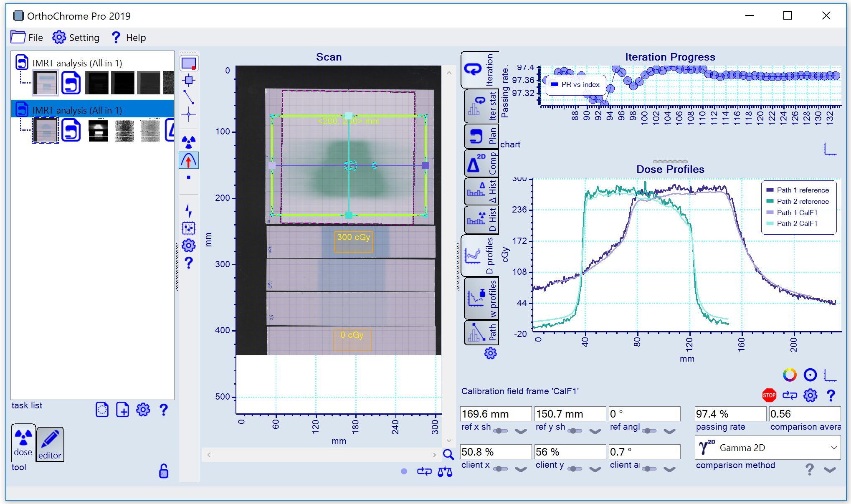Click the radiation dose icon in the toolbar

[189, 142]
